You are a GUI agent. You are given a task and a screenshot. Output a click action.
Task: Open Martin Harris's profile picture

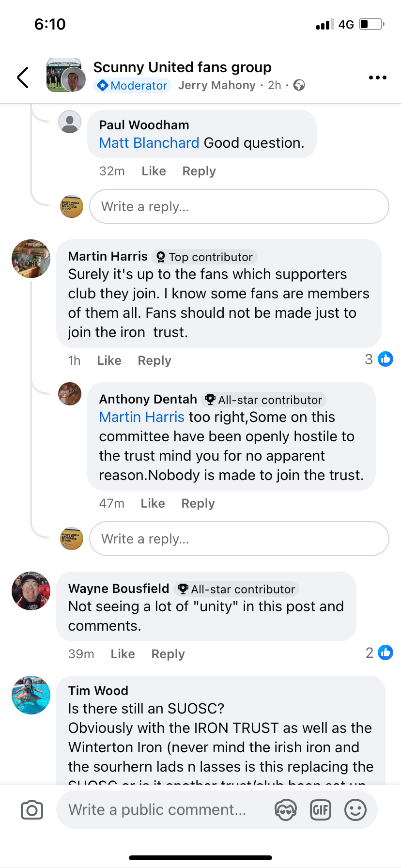[31, 259]
